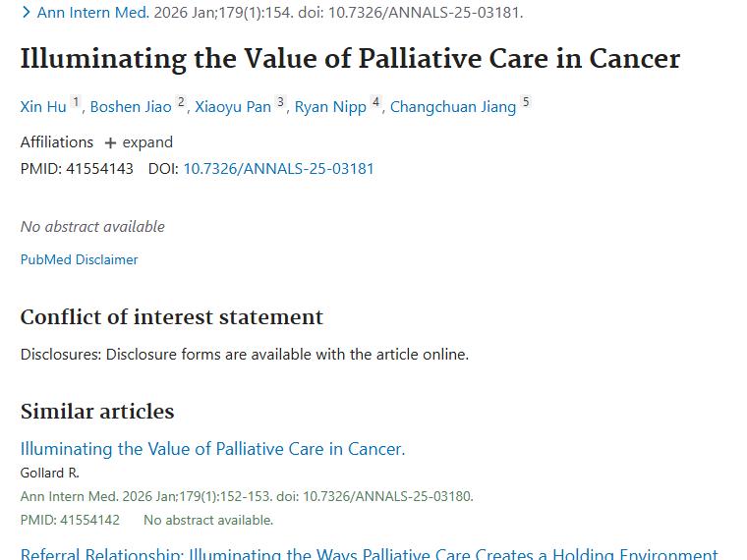Viewport: 747px width, 560px height.
Task: Select author Xiaoyu Pan
Action: [233, 107]
